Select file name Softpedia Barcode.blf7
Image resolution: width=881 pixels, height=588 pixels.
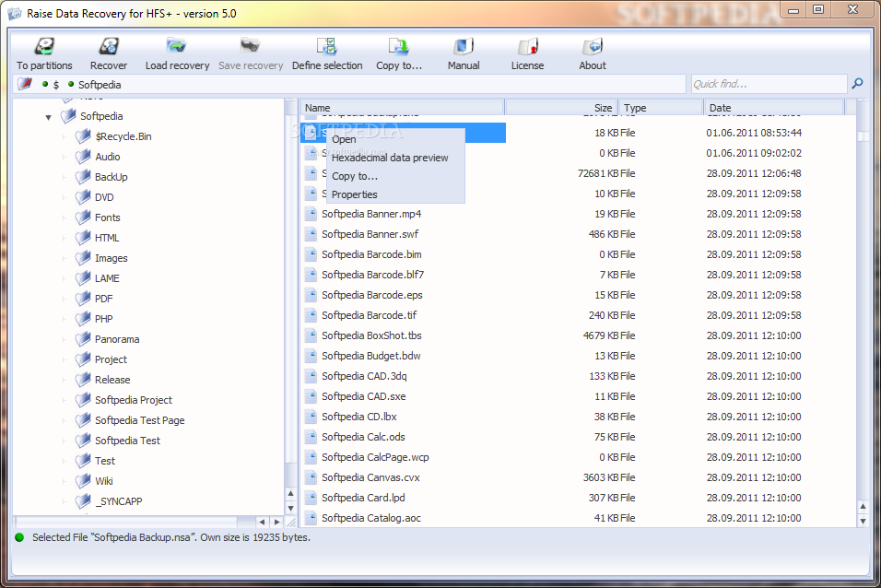click(372, 275)
